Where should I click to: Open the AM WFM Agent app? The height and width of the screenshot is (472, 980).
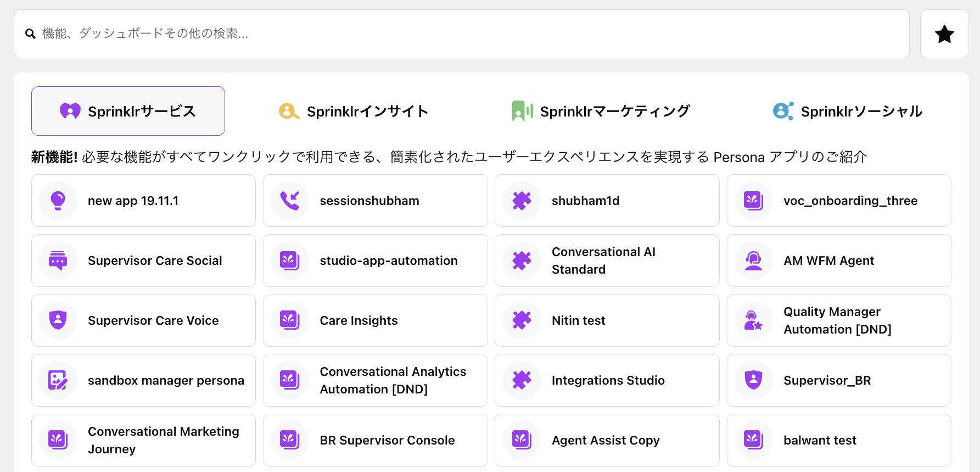point(839,260)
